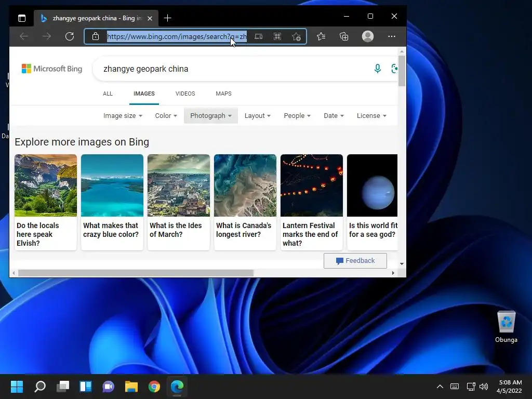Go back to previous page
Image resolution: width=532 pixels, height=399 pixels.
coord(24,36)
